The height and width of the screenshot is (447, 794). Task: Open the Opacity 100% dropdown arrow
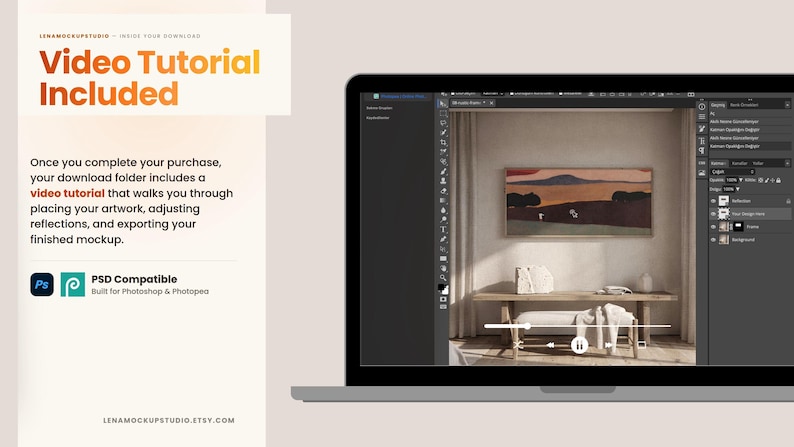[741, 180]
